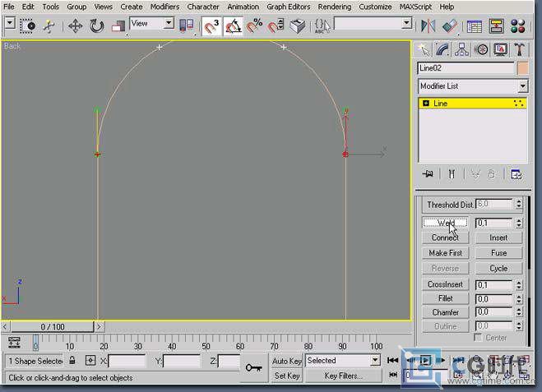Click the Select and Manipulate icon
Viewport: 542px width, 392px height.
point(49,26)
